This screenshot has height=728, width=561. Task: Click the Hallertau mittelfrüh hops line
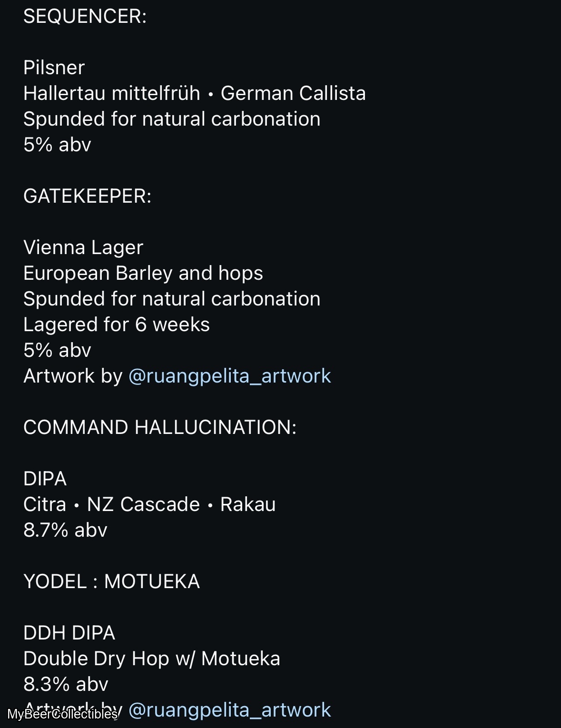[195, 94]
